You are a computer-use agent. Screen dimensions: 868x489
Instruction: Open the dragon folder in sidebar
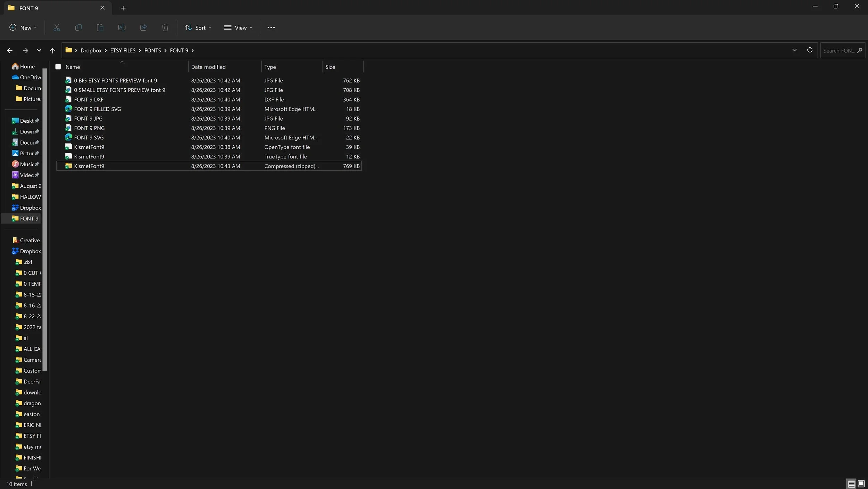tap(28, 403)
